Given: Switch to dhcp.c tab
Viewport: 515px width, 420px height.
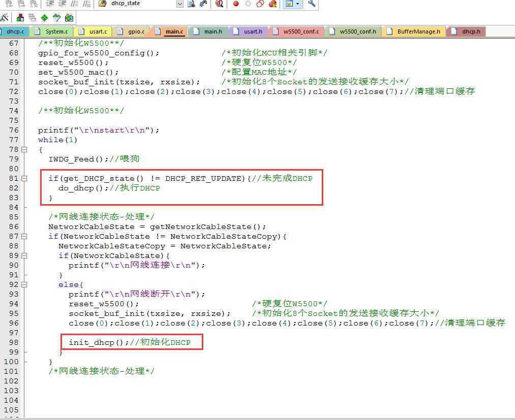Looking at the screenshot, I should pos(14,31).
